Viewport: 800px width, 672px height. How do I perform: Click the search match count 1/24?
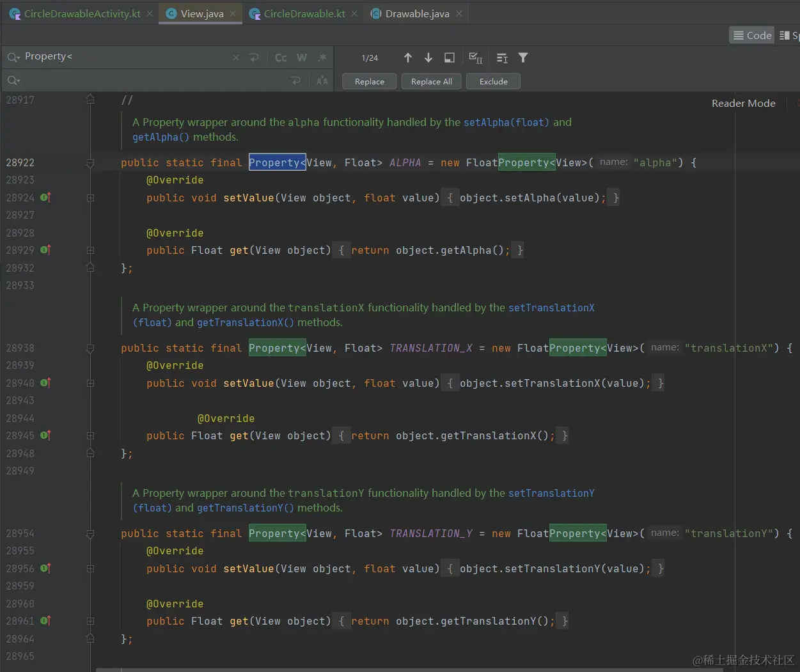(x=370, y=58)
